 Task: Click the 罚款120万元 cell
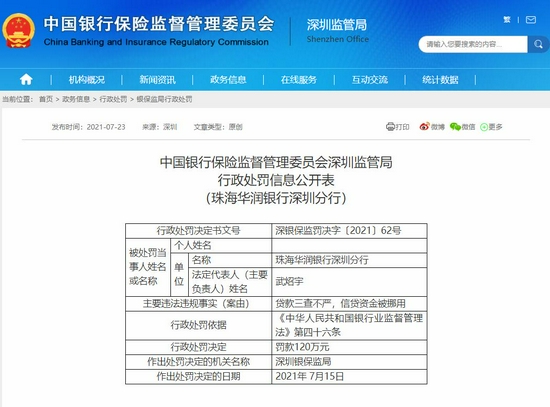point(349,347)
